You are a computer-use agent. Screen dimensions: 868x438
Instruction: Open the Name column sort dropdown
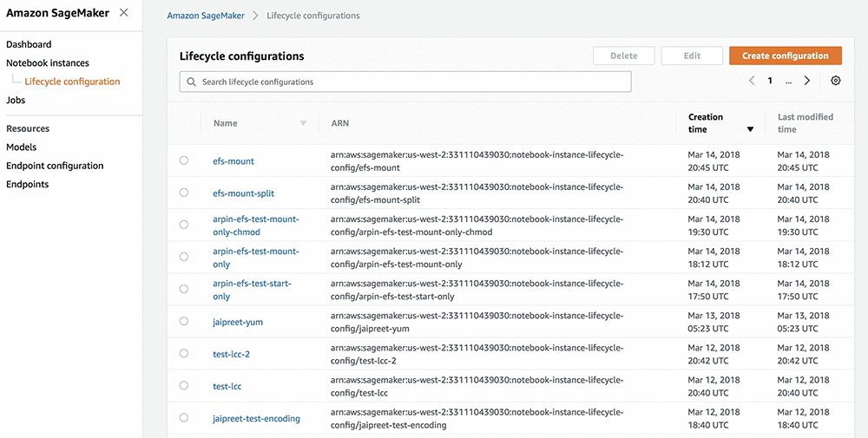coord(303,123)
